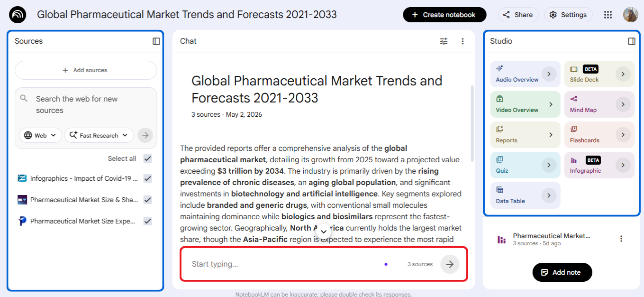Open the Flashcards tile in Studio
Screen dimensions: 644x297
click(x=599, y=135)
